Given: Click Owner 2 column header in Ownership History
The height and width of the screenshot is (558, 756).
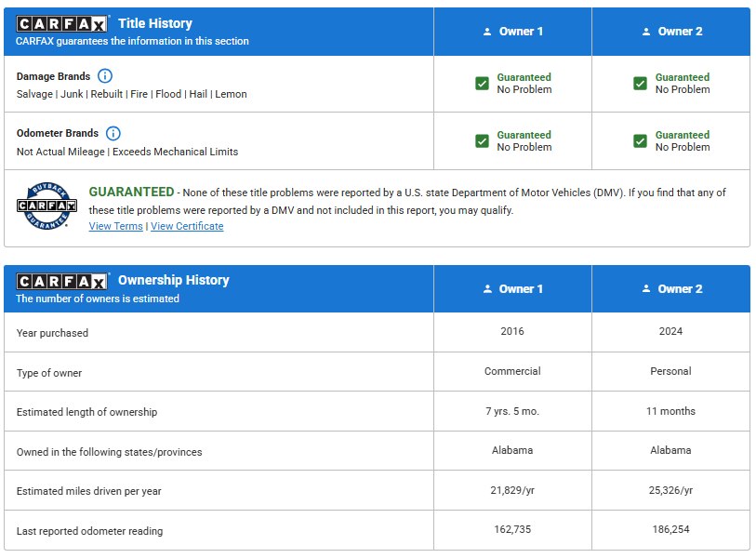Looking at the screenshot, I should 671,289.
